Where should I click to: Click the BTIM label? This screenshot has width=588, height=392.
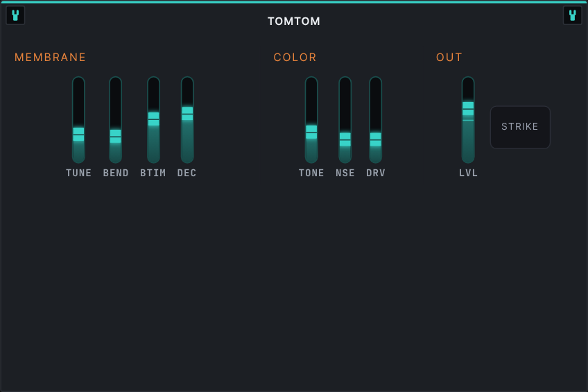(x=153, y=173)
